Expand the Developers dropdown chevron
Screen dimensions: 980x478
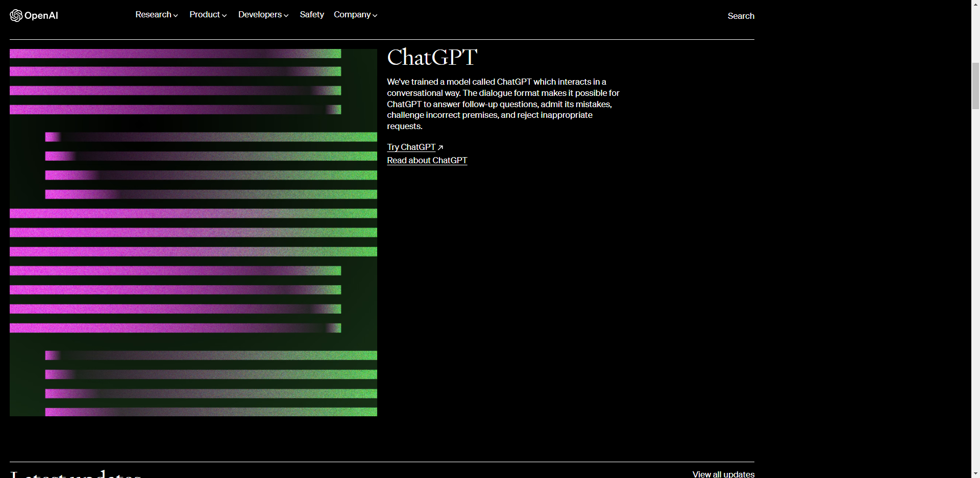point(286,16)
